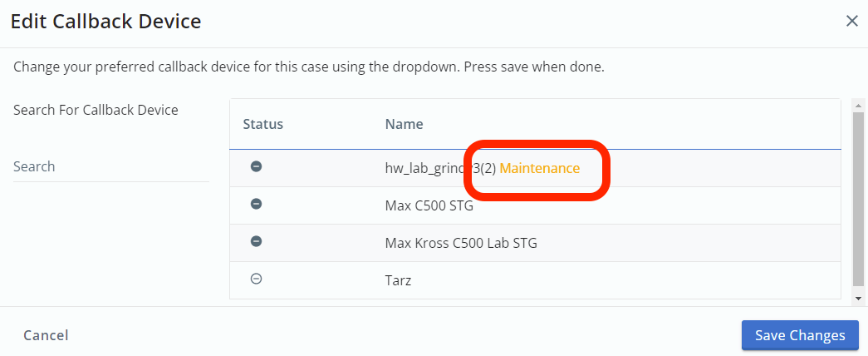Choose Max Kross C500 Lab STG device

tap(535, 243)
